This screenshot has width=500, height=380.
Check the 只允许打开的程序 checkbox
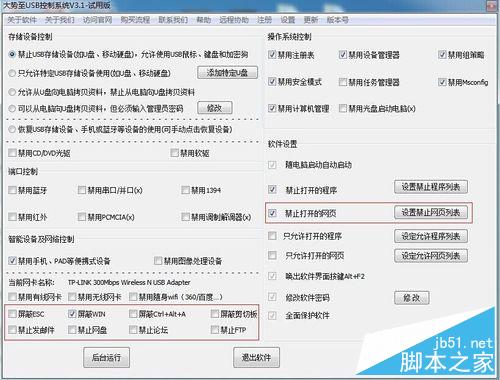point(272,236)
